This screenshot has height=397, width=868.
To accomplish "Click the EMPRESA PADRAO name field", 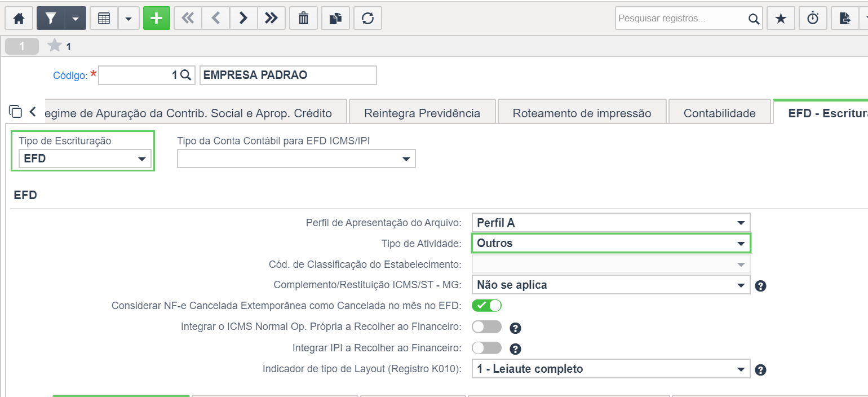I will coord(288,75).
